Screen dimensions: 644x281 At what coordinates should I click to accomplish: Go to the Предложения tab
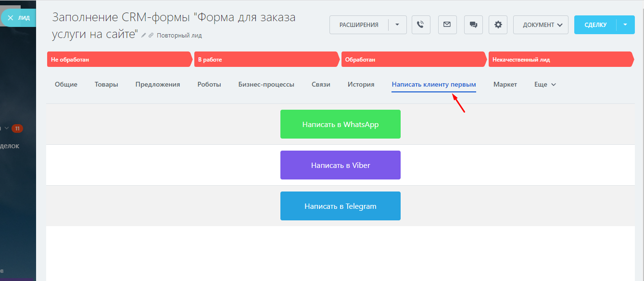point(158,84)
